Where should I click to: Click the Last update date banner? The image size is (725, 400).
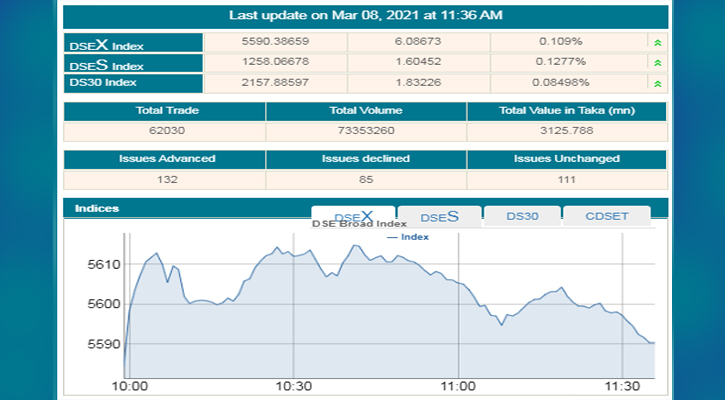pos(365,16)
